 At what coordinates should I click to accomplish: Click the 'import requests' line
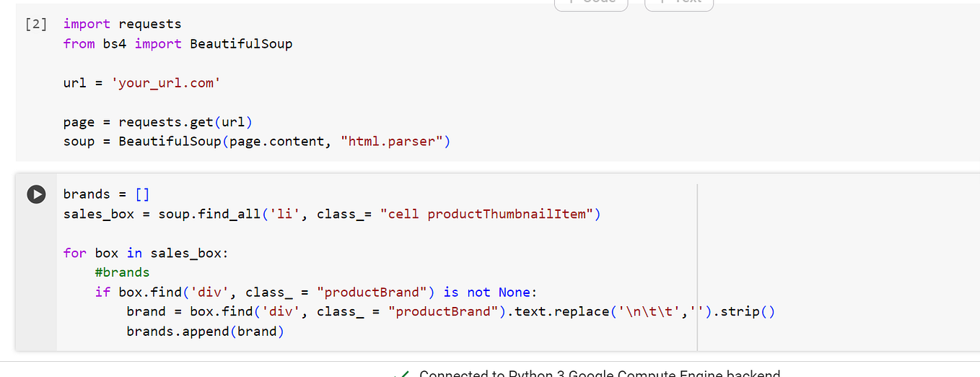click(x=123, y=24)
